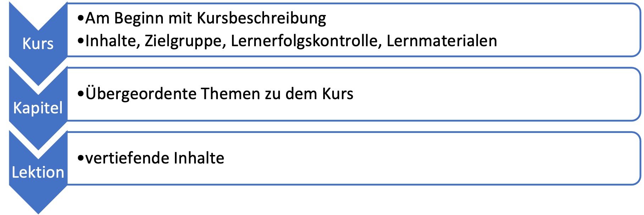Viewport: 644px width, 215px height.
Task: Click the bullet before 'Übergeordente Themen'
Action: [81, 94]
